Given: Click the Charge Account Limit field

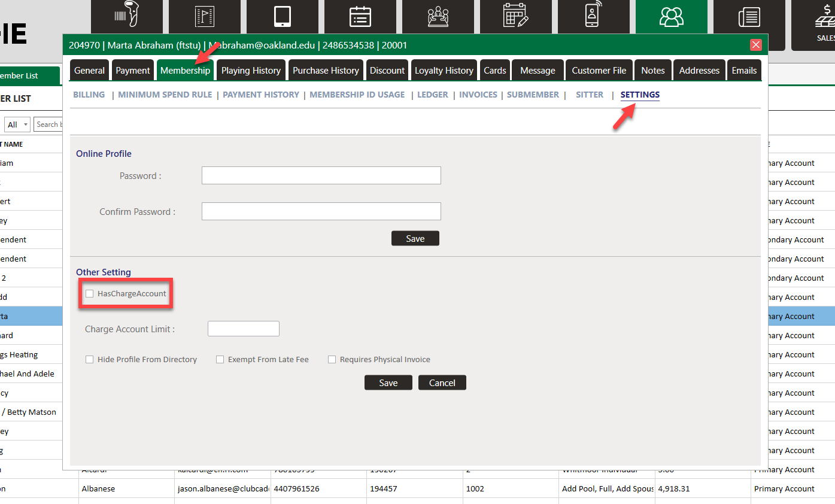Looking at the screenshot, I should [243, 329].
